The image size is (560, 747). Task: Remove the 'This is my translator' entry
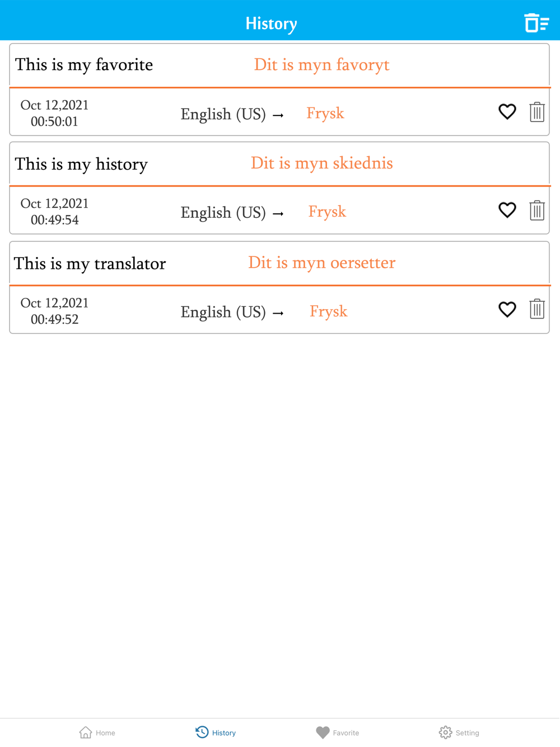536,309
